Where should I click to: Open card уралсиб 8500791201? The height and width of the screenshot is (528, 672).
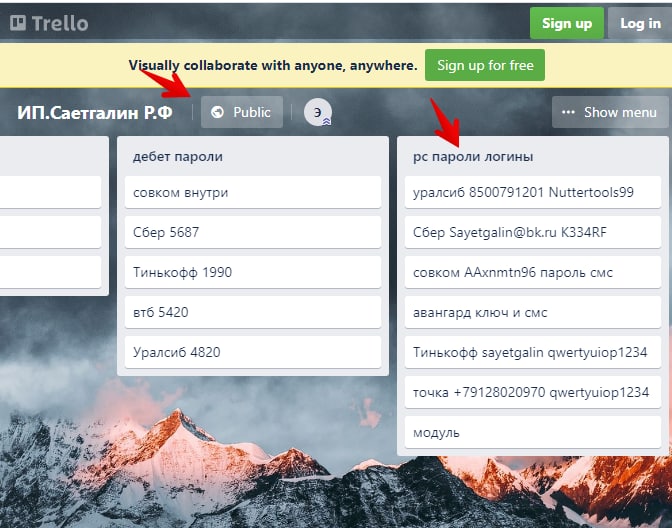pyautogui.click(x=533, y=192)
